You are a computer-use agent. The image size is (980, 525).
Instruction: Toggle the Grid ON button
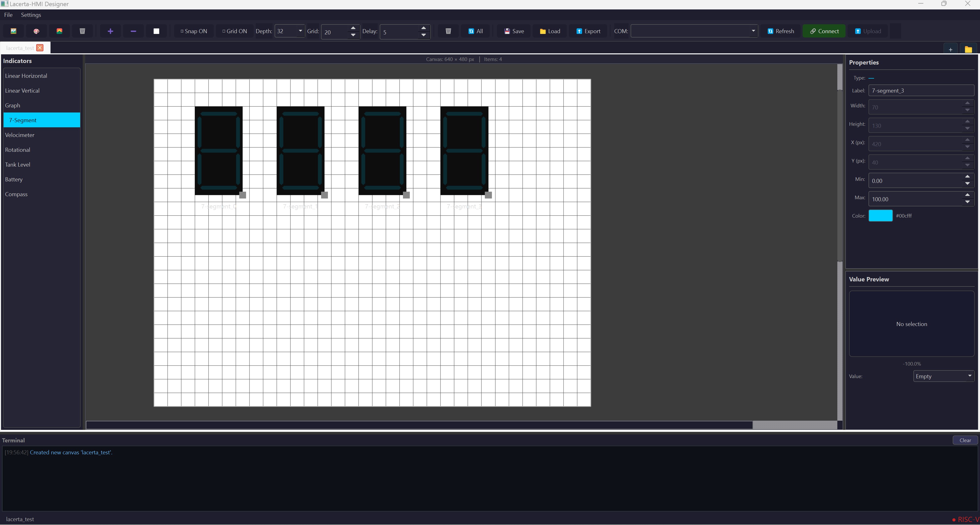click(235, 31)
